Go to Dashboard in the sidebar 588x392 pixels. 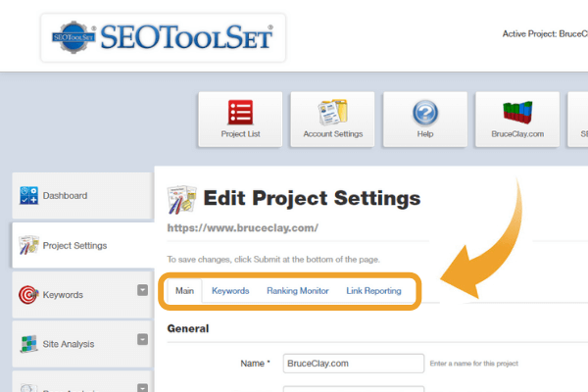[x=83, y=195]
